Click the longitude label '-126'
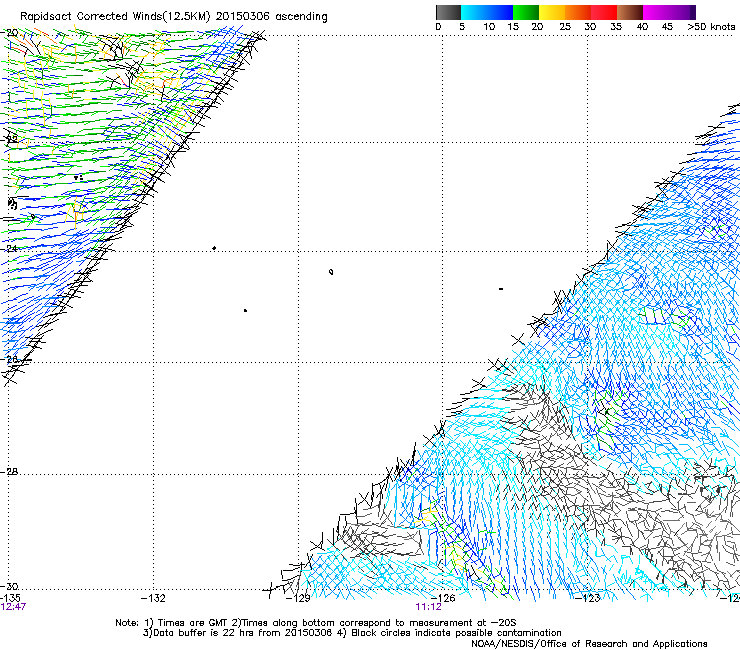The width and height of the screenshot is (740, 650). pos(443,598)
